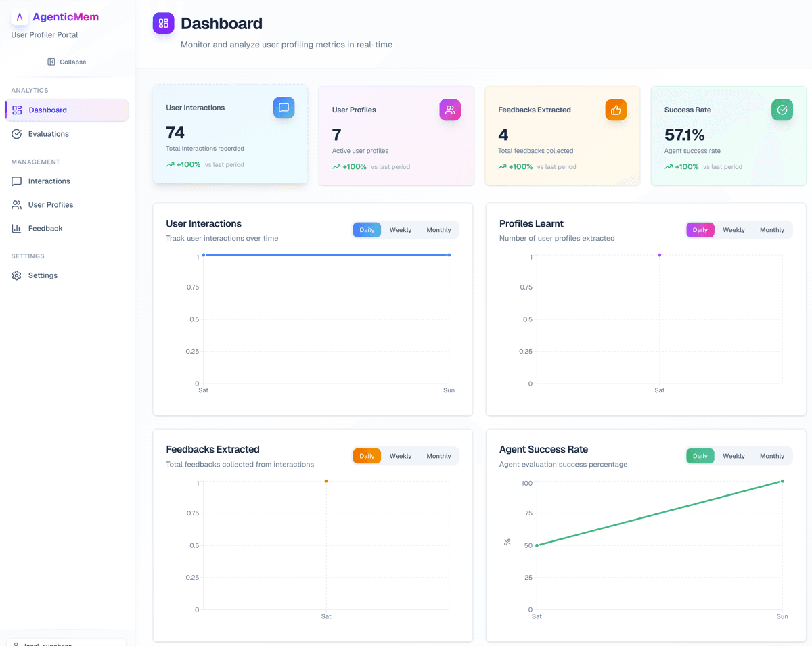The image size is (812, 646).
Task: Open the Settings gear icon
Action: pyautogui.click(x=16, y=275)
